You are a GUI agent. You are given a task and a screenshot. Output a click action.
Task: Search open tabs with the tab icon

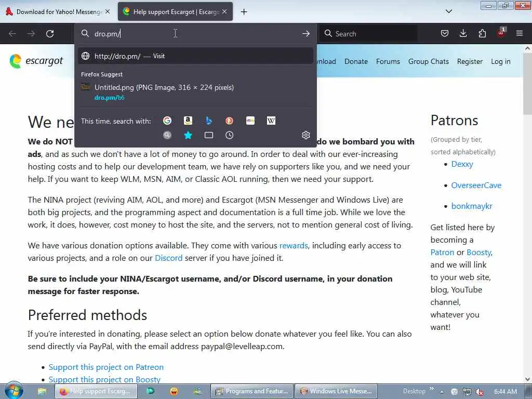pyautogui.click(x=209, y=136)
